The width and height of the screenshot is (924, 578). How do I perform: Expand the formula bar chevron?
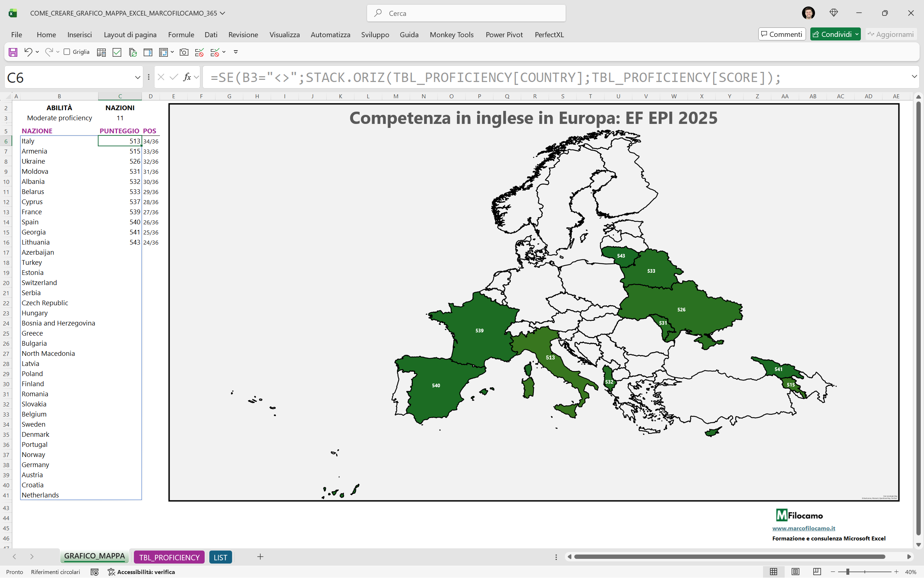[x=914, y=77]
